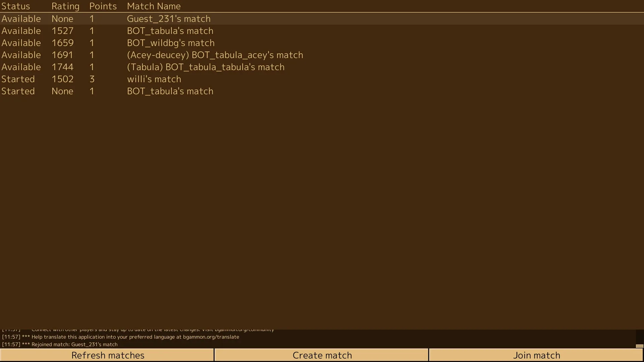Viewport: 644px width, 362px height.
Task: Click the chat log scrollbar thumb
Action: 639,346
